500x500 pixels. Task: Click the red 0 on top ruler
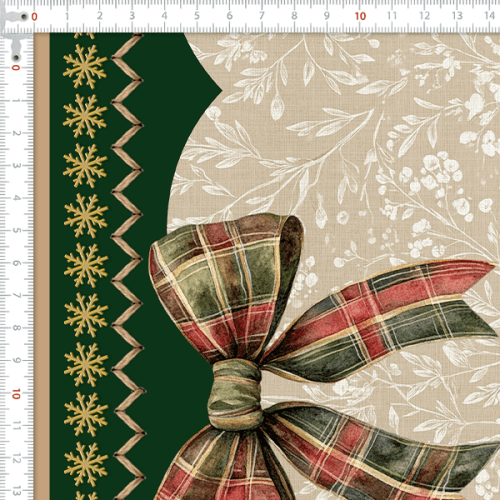[34, 17]
